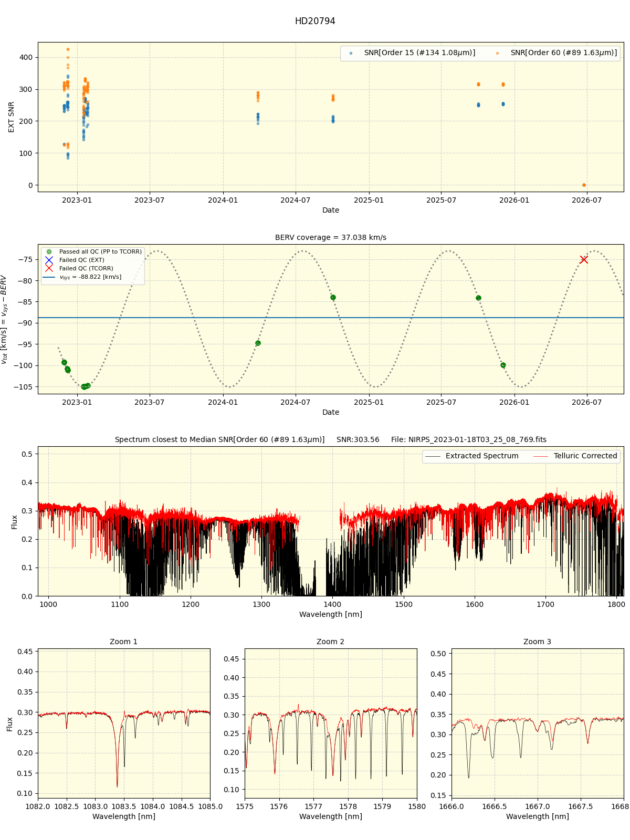Click the 1400 tick label on spectrum x-axis
This screenshot has height=840, width=630.
coord(333,604)
